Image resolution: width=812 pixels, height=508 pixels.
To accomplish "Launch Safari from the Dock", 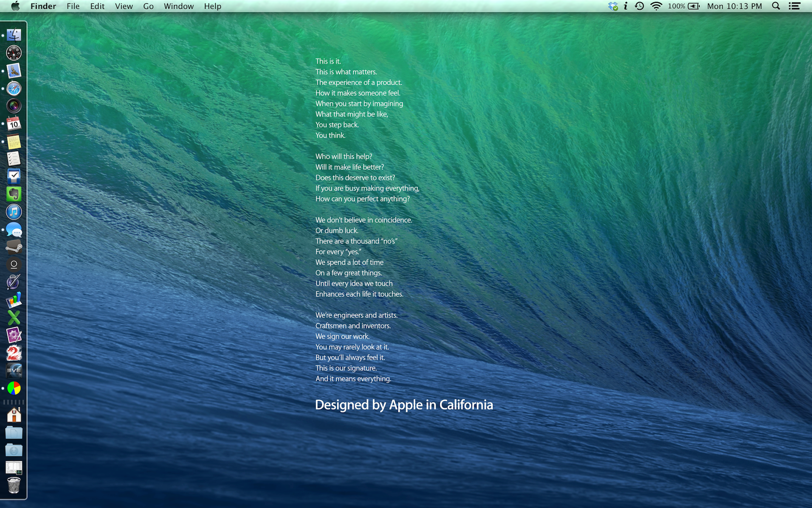I will [x=14, y=88].
